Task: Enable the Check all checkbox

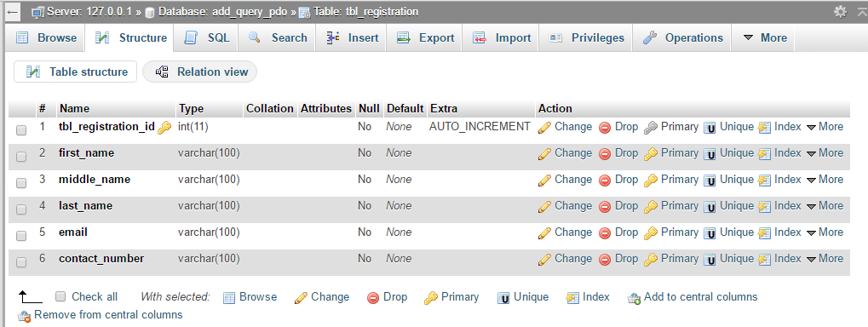Action: [x=60, y=296]
